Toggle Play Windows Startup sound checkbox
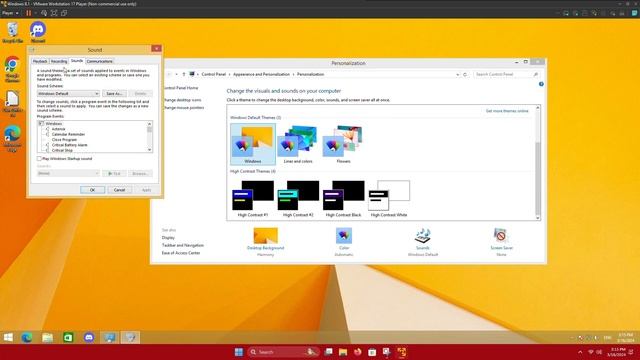The width and height of the screenshot is (640, 360). click(40, 159)
